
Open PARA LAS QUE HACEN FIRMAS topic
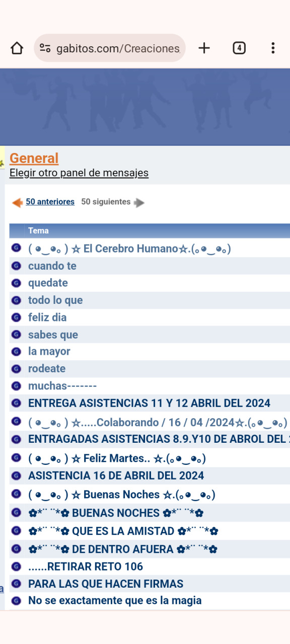tap(106, 584)
